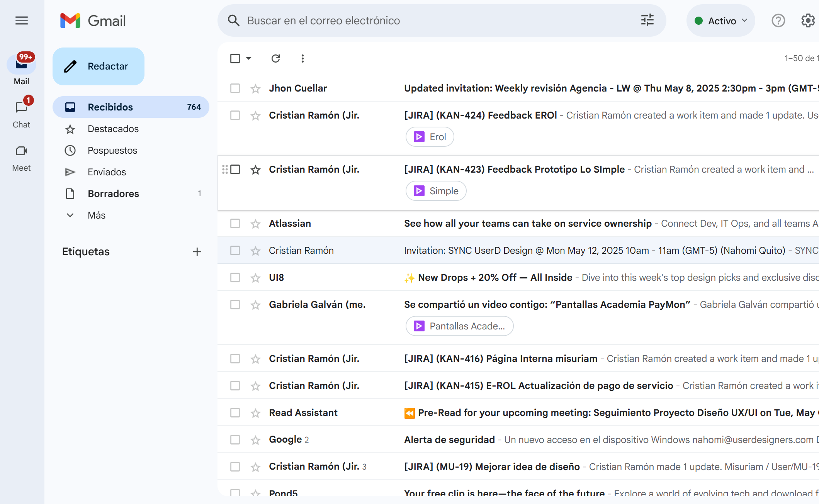
Task: Open the Meet video icon
Action: (21, 151)
